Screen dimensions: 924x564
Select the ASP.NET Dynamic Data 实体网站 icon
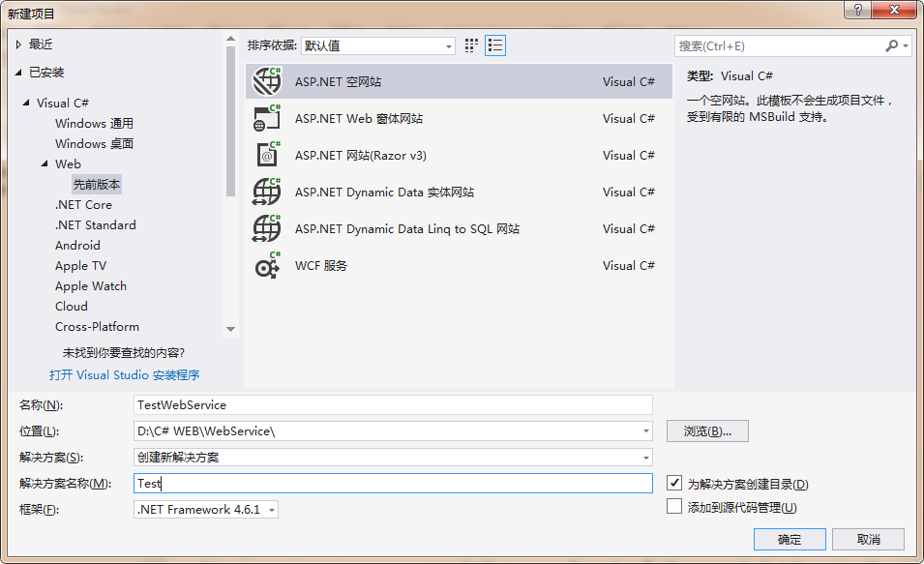point(267,192)
